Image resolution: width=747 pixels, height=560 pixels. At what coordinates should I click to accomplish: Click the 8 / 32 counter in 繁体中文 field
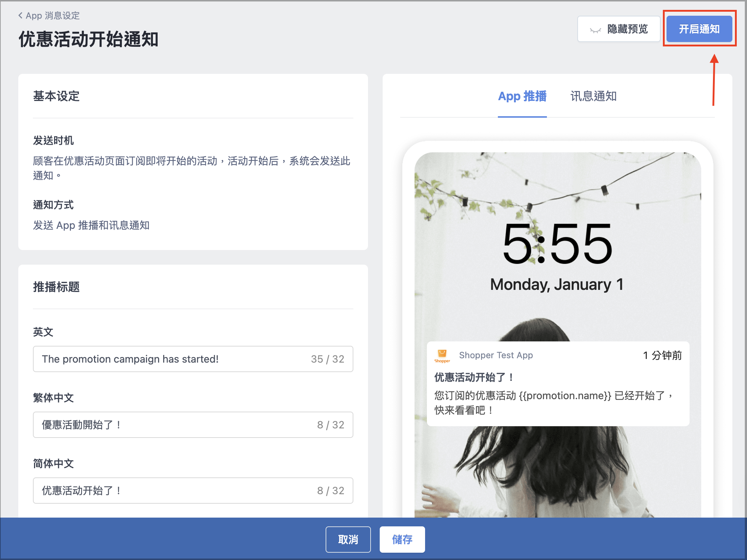[330, 425]
